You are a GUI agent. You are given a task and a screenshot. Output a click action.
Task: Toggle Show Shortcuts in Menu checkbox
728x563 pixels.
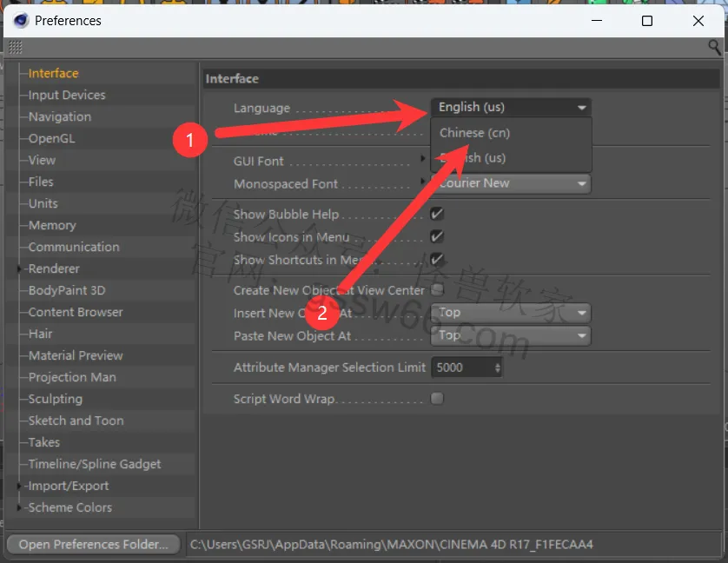[437, 259]
